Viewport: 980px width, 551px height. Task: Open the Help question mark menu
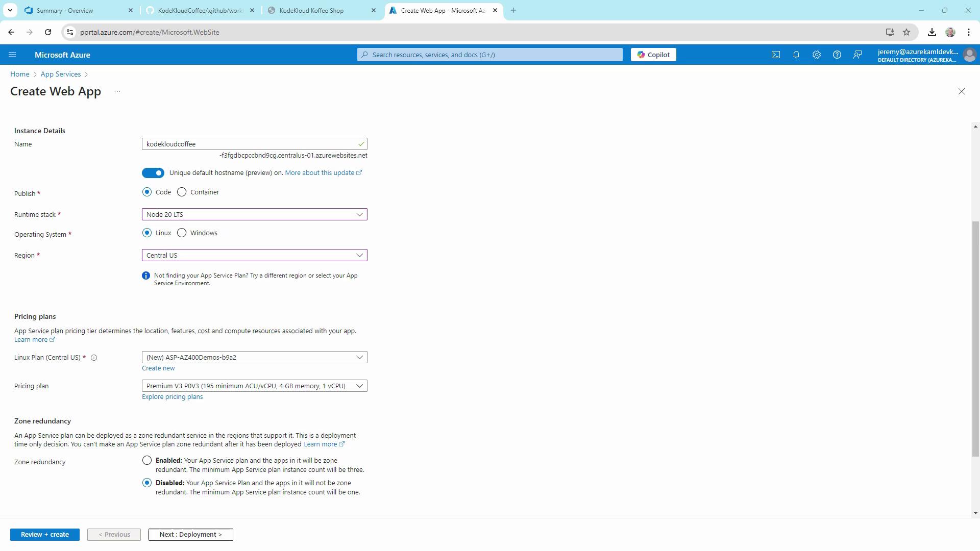coord(837,55)
